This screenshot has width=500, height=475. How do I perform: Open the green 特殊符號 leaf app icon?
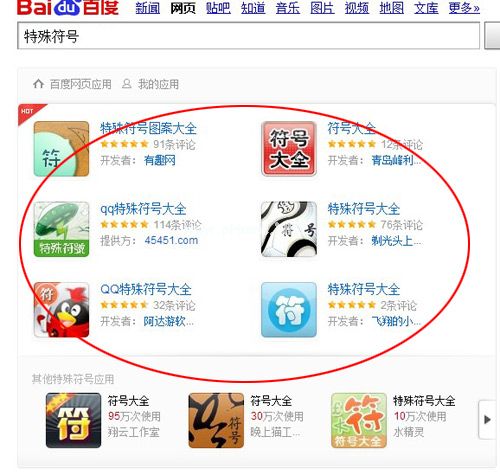(61, 229)
